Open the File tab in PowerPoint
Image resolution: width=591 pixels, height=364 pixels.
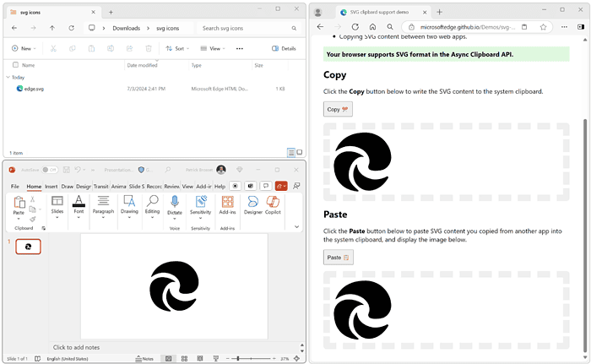[x=14, y=187]
